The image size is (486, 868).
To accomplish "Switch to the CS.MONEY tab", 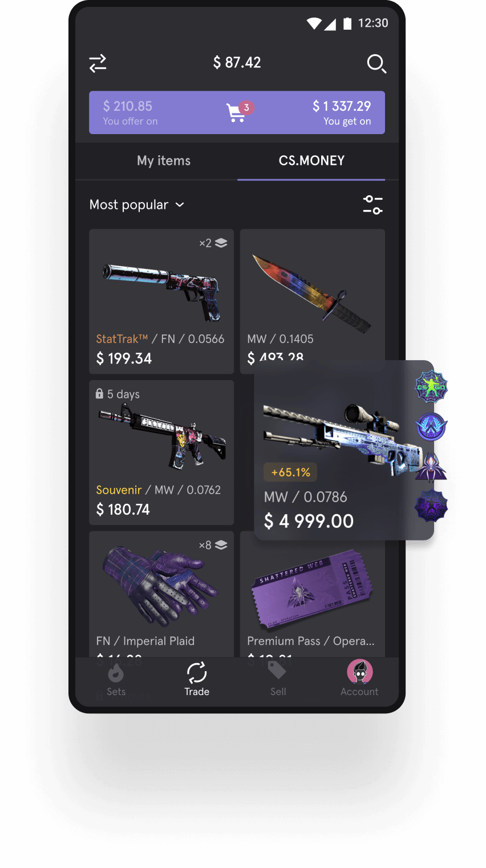I will (x=311, y=161).
